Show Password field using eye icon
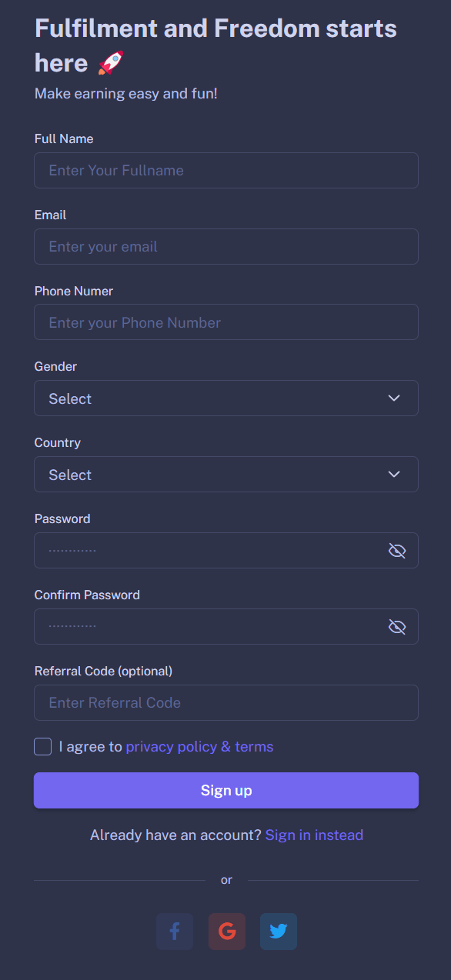 point(397,551)
